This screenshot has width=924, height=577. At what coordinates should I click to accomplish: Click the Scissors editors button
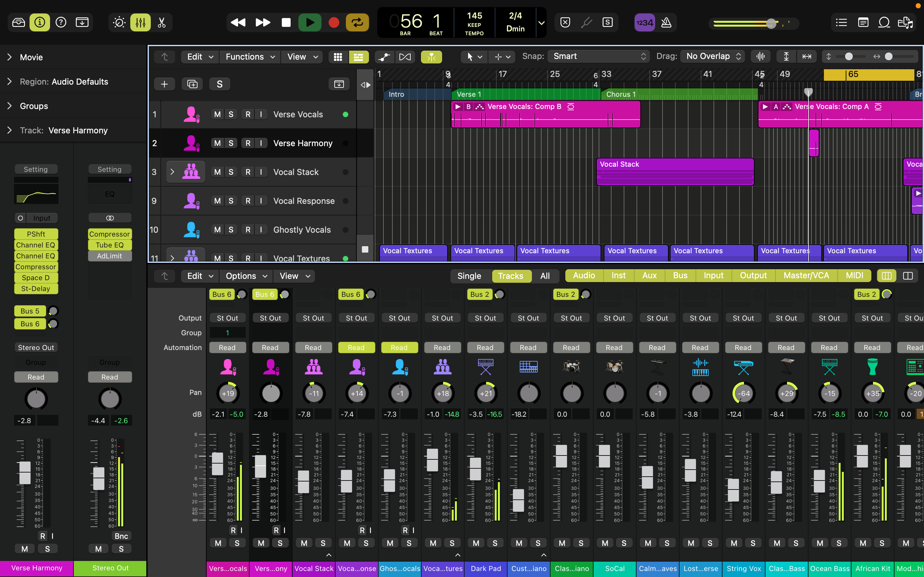click(161, 22)
